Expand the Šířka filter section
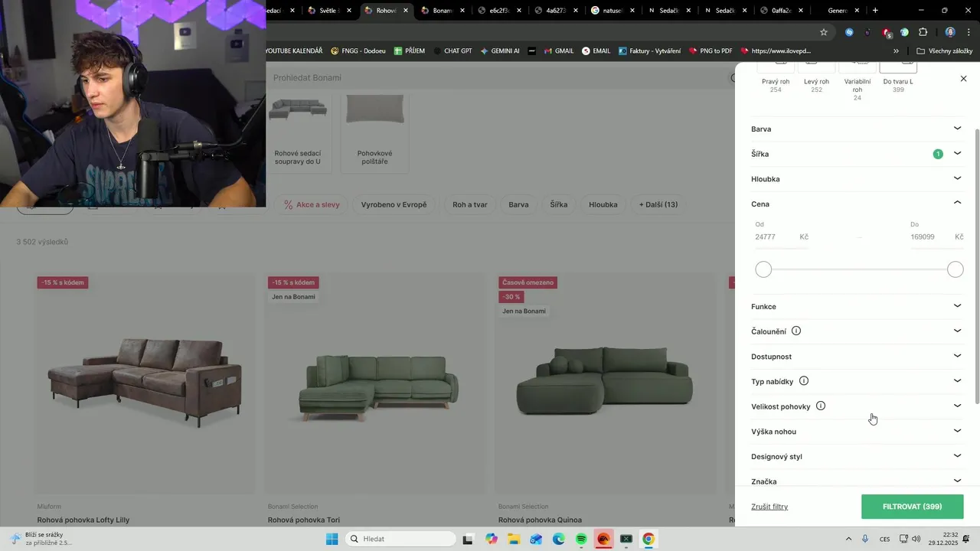The width and height of the screenshot is (980, 551). 856,154
